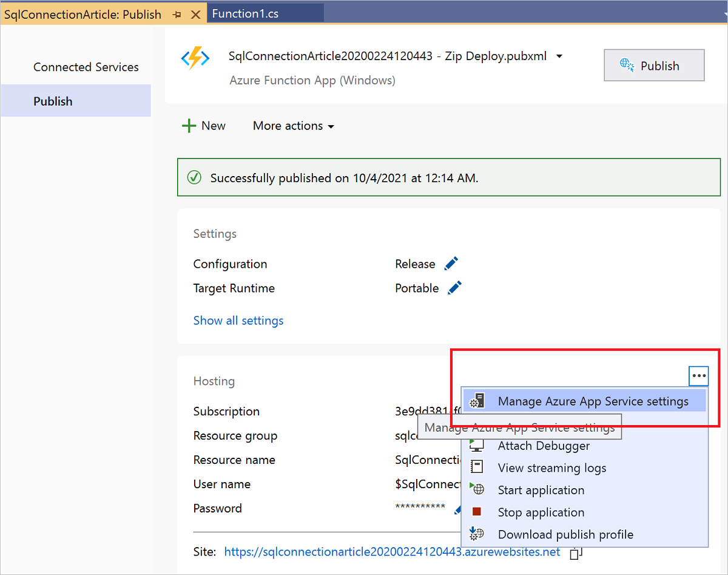Switch to the Function1.cs tab

pos(246,13)
